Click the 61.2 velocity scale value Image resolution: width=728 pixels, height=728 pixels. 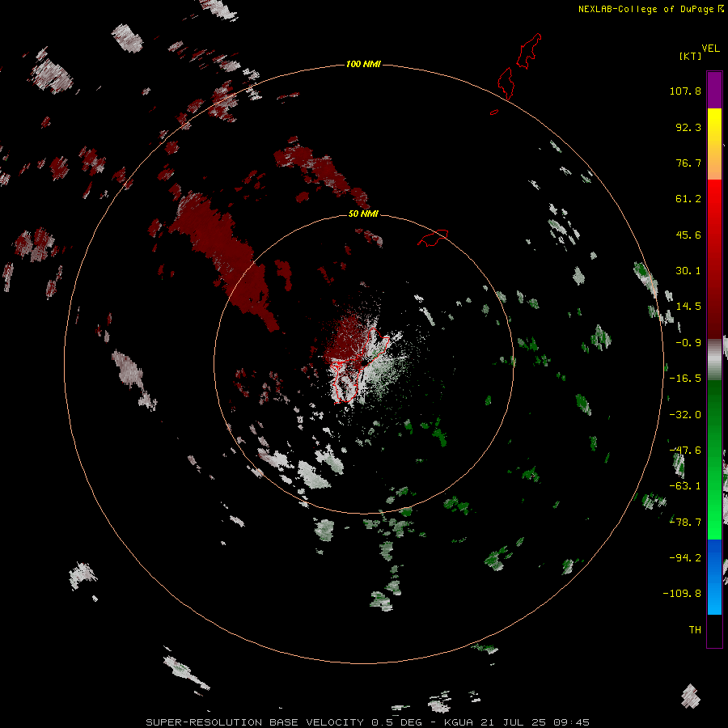click(688, 199)
